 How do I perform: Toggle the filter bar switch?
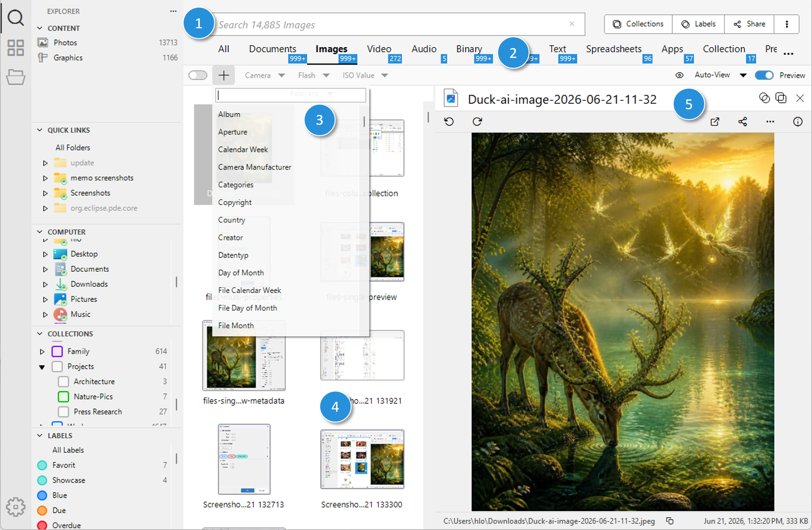click(198, 75)
